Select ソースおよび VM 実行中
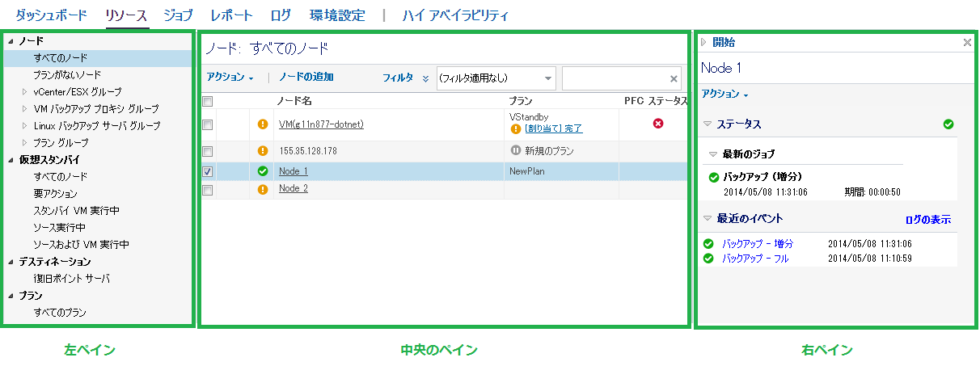This screenshot has height=366, width=980. [81, 244]
